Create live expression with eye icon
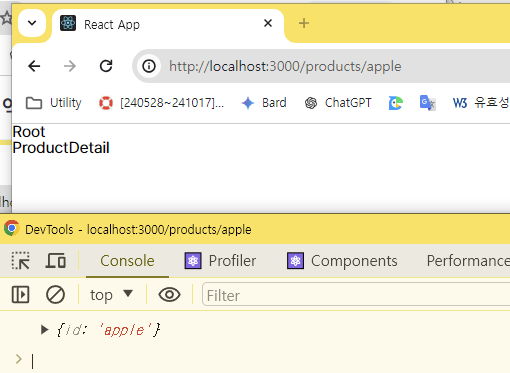This screenshot has width=510, height=373. click(x=169, y=295)
